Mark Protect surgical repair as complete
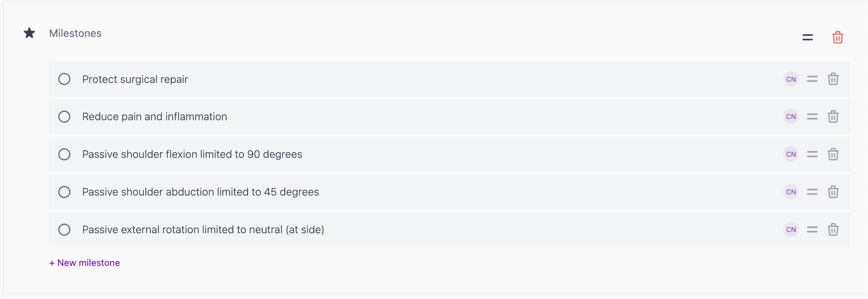The image size is (868, 299). click(64, 79)
